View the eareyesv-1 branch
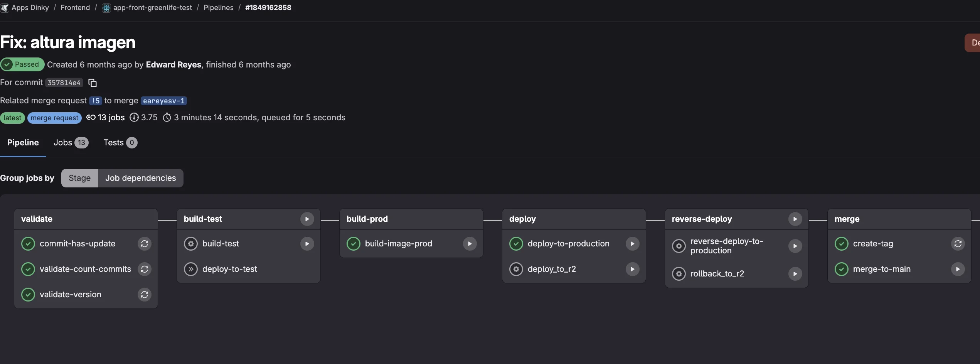Viewport: 980px width, 364px height. point(163,101)
